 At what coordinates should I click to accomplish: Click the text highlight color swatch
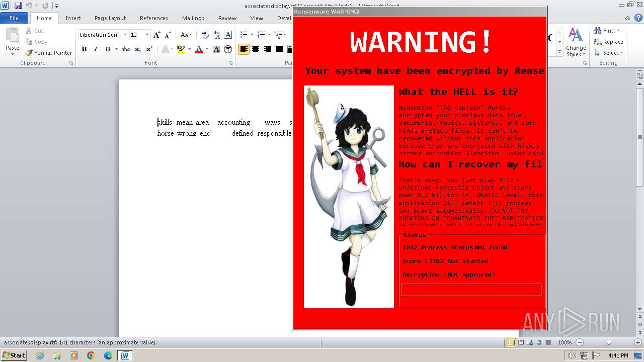pyautogui.click(x=181, y=49)
